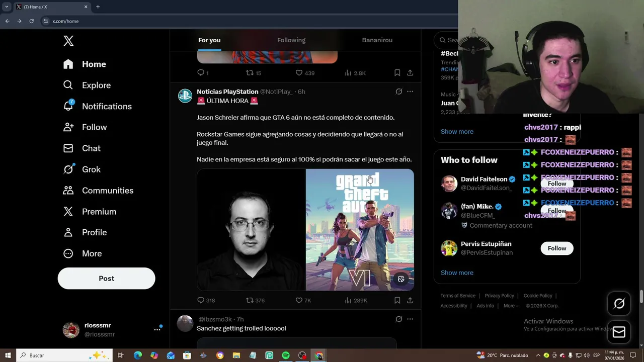The width and height of the screenshot is (644, 362).
Task: Expand the More menu in sidebar
Action: (82, 253)
